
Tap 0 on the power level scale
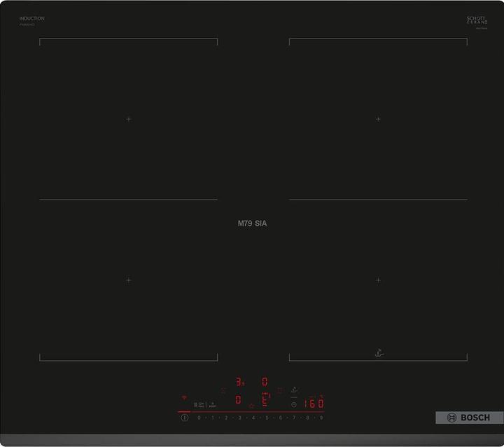tap(199, 418)
